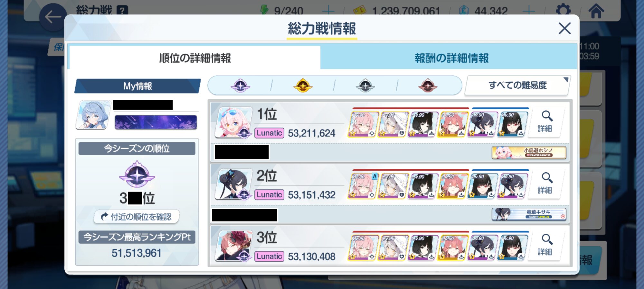This screenshot has height=289, width=644.
Task: Select the silver rank tier icon
Action: pyautogui.click(x=365, y=86)
